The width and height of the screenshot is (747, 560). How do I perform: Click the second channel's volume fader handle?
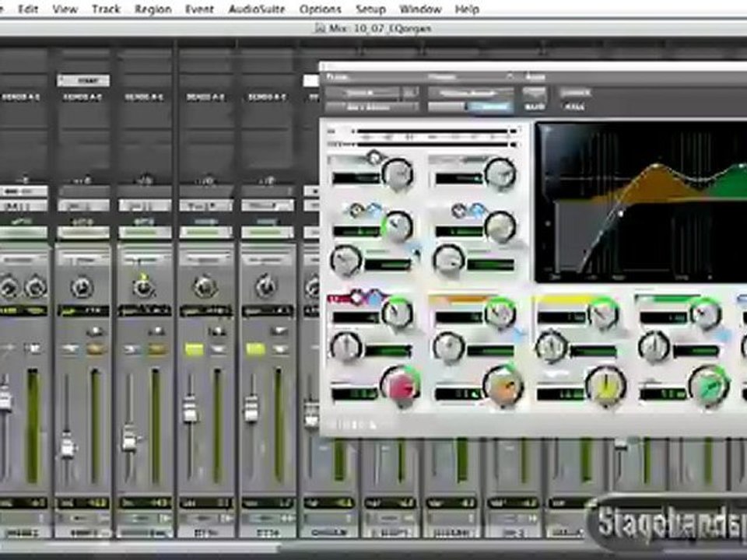point(68,448)
